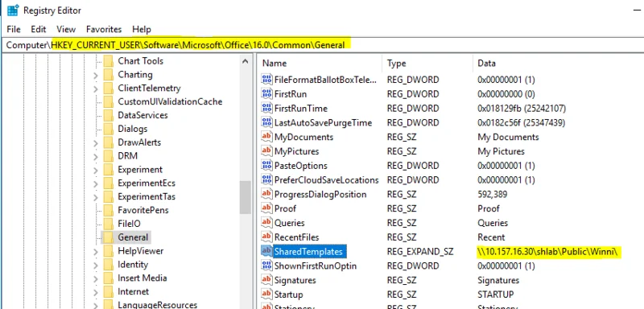The height and width of the screenshot is (309, 644).
Task: Click the registry path address bar
Action: 322,45
